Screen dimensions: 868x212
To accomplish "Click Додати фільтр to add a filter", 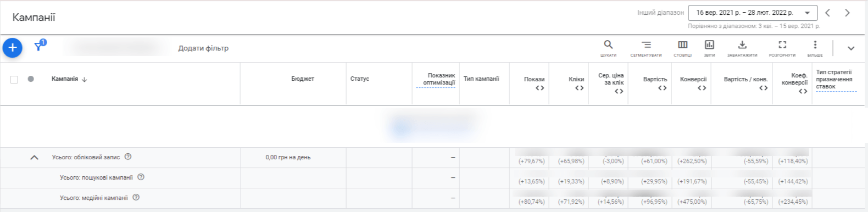I will tap(203, 48).
